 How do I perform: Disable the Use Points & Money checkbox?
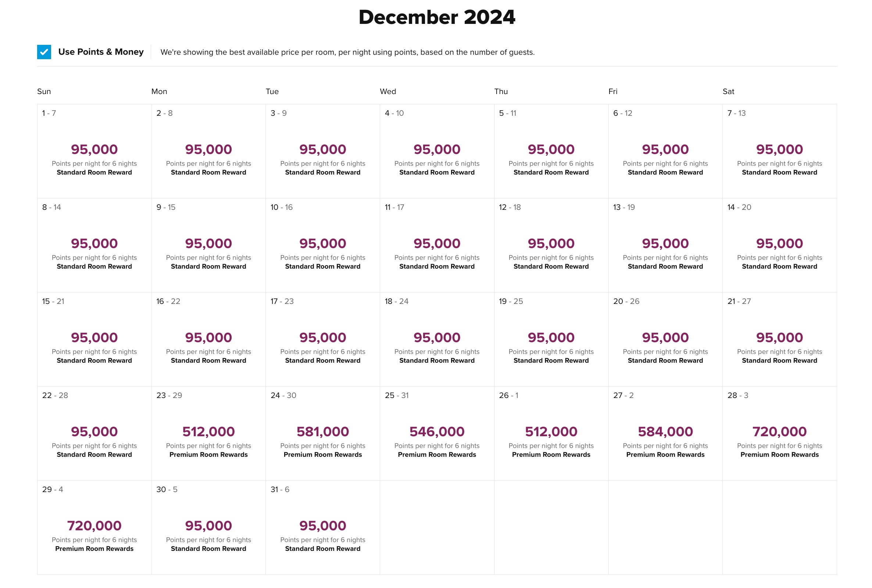tap(44, 52)
